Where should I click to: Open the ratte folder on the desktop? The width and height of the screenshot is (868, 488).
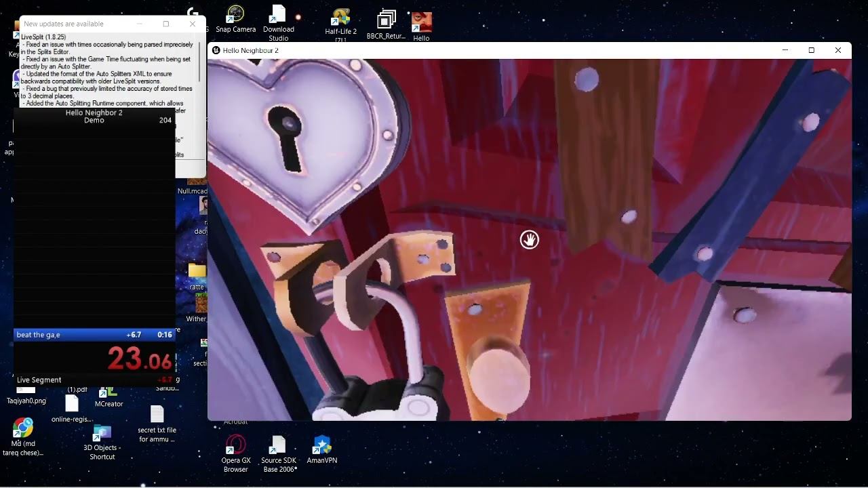pyautogui.click(x=197, y=277)
